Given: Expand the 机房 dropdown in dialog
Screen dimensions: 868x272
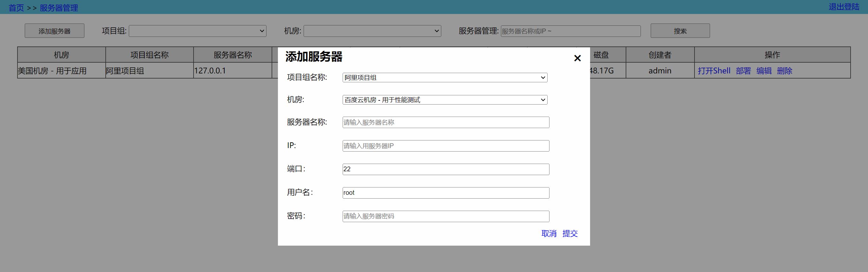Looking at the screenshot, I should click(444, 100).
